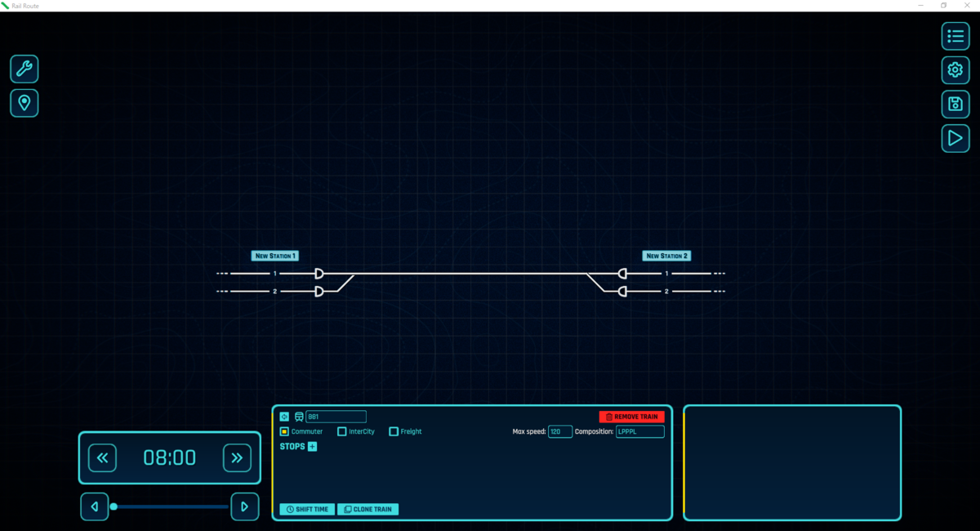Click the train icon beside the number field
This screenshot has width=980, height=531.
point(299,417)
